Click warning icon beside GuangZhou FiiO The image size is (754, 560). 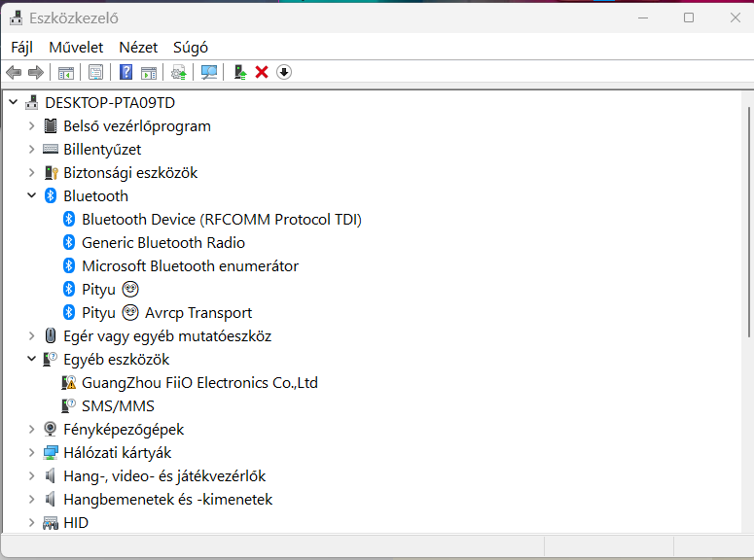point(69,383)
